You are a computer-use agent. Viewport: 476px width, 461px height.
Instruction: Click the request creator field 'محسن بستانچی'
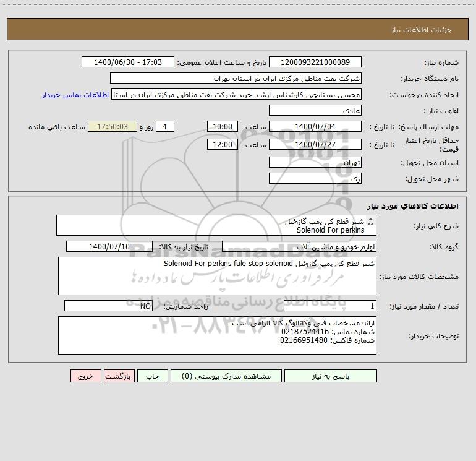coord(236,94)
